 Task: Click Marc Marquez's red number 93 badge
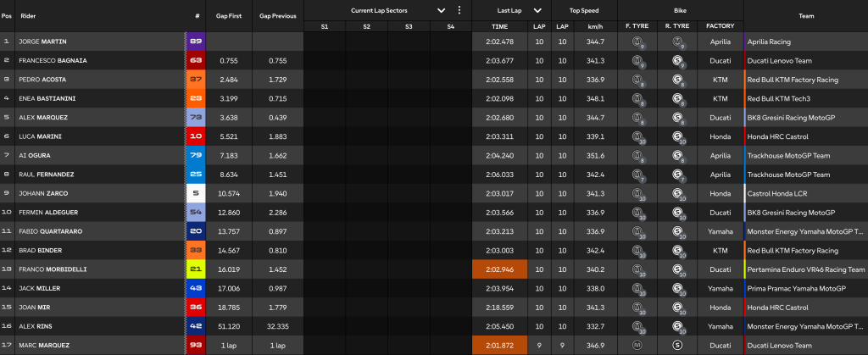[197, 345]
